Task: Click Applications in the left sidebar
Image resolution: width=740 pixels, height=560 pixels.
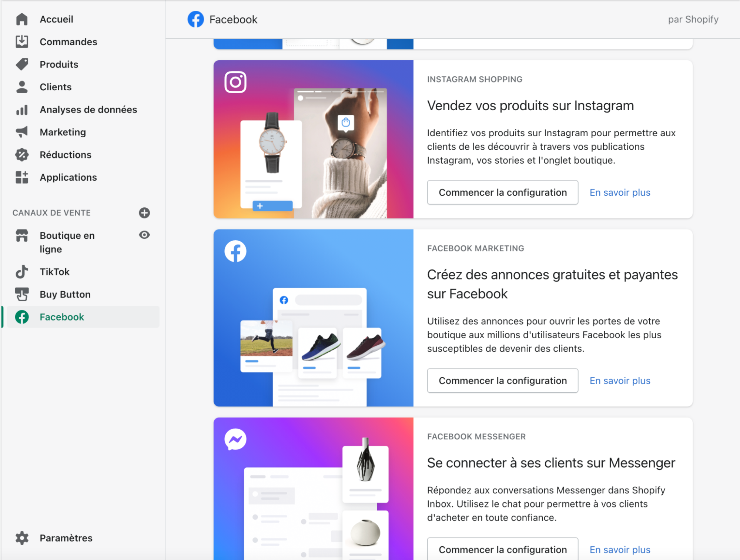Action: 68,177
